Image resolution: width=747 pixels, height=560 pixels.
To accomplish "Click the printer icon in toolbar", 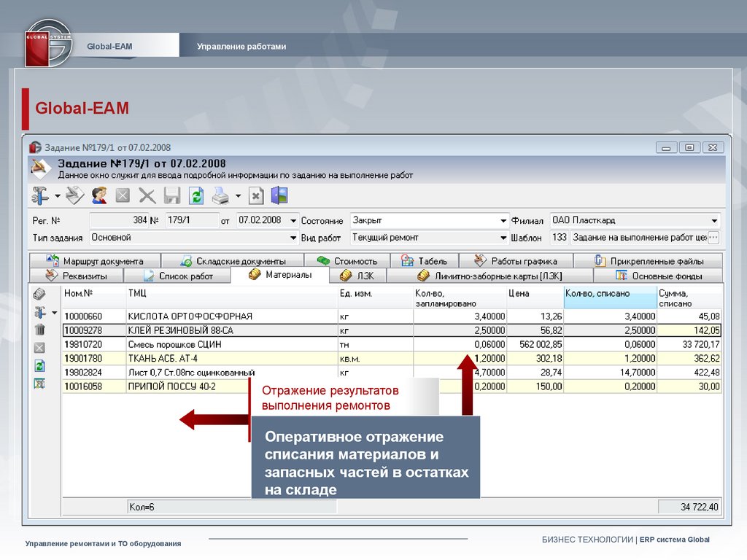I will (x=220, y=195).
